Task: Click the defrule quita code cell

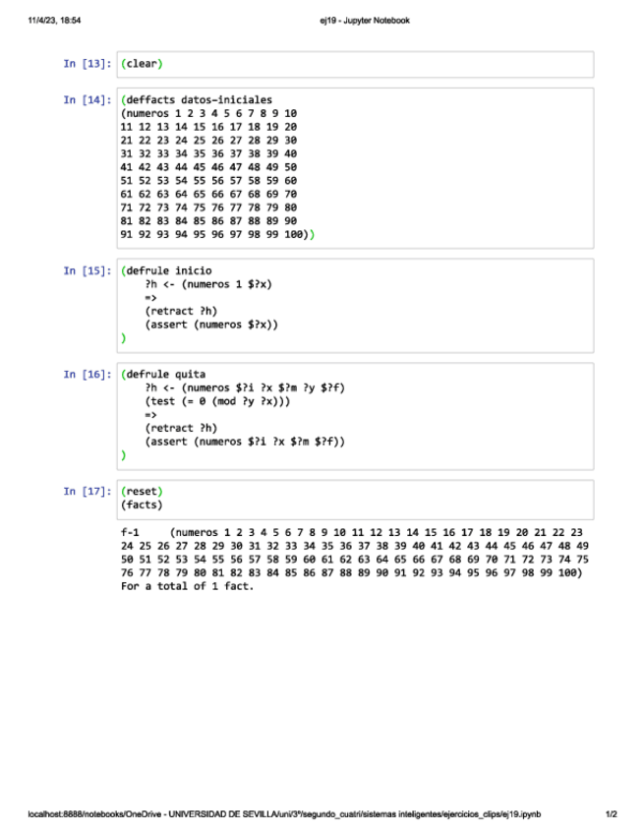Action: (355, 416)
